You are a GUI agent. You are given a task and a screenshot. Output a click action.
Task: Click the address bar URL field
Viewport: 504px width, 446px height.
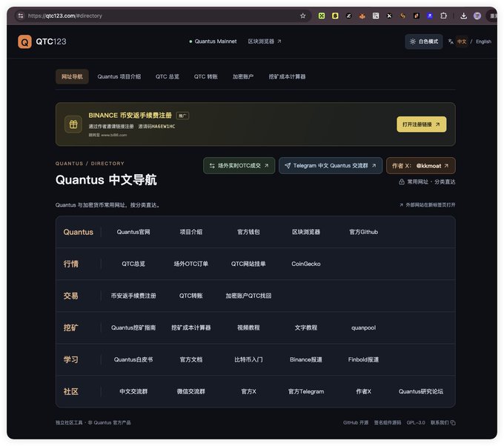161,16
